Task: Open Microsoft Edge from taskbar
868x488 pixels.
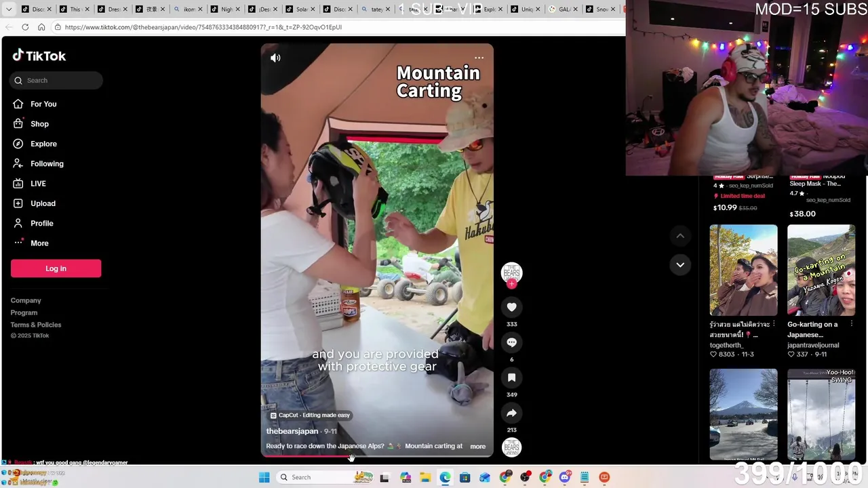Action: tap(445, 477)
